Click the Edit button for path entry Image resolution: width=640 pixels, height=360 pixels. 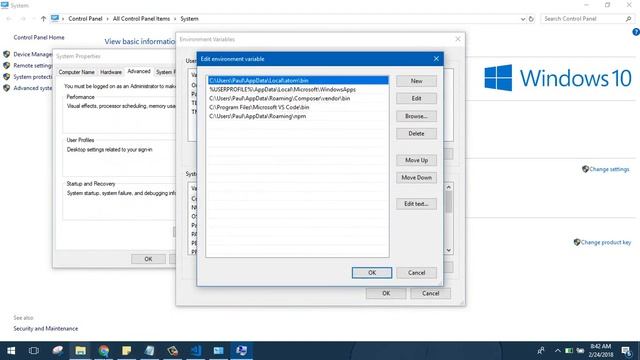point(416,98)
